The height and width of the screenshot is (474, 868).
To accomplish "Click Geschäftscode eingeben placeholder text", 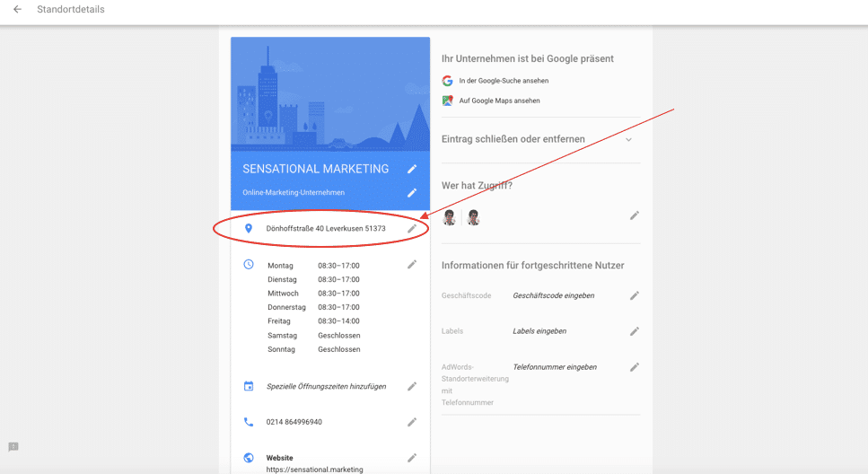I will point(553,295).
